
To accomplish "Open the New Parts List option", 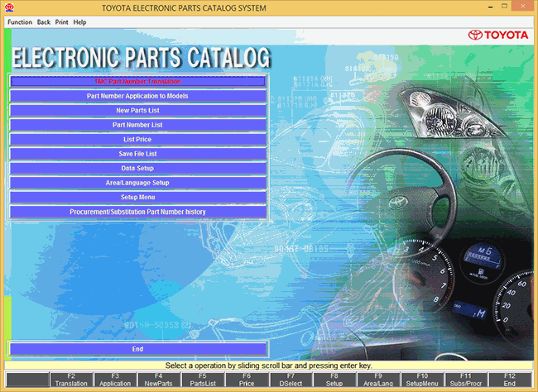I will [x=137, y=111].
